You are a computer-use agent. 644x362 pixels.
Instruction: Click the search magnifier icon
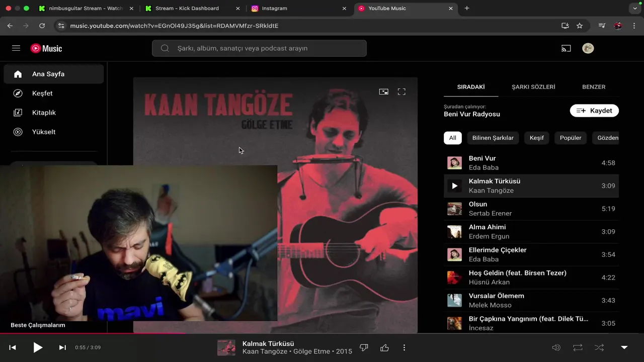point(165,48)
